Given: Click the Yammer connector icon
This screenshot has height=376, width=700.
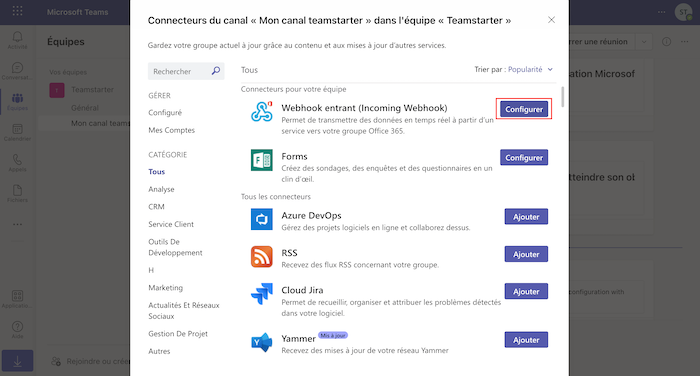Looking at the screenshot, I should click(x=262, y=343).
